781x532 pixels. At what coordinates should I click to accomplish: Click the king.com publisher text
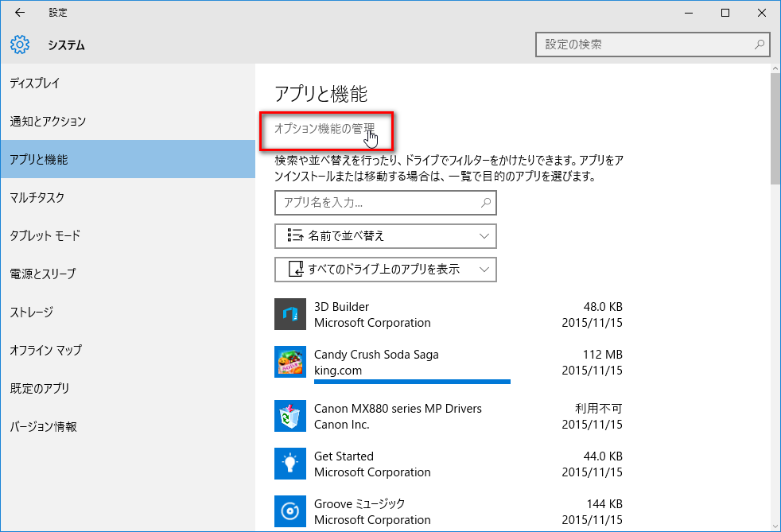click(x=338, y=370)
